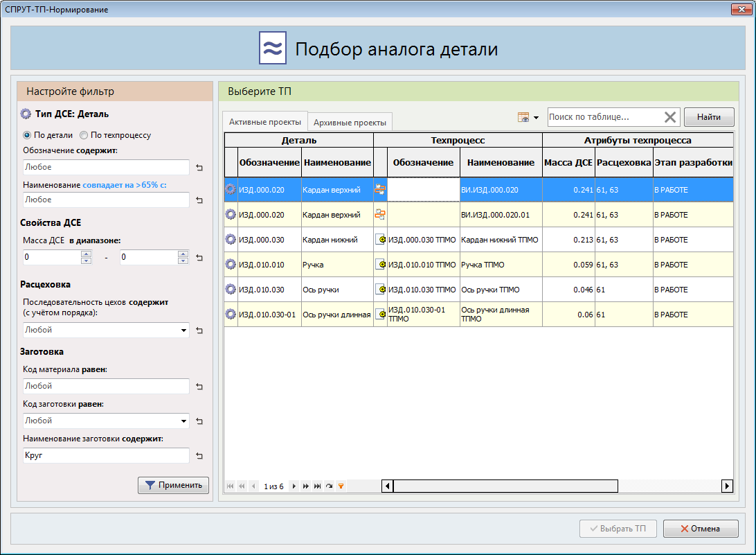
Task: Click the orange filter icon in table pager
Action: coord(341,486)
